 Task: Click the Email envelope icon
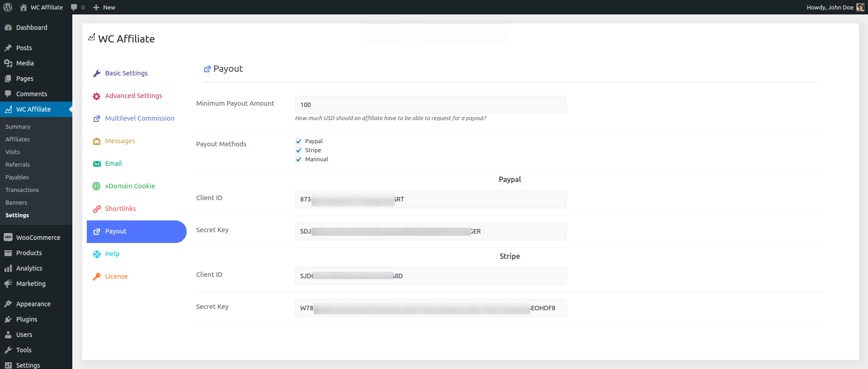coord(97,163)
